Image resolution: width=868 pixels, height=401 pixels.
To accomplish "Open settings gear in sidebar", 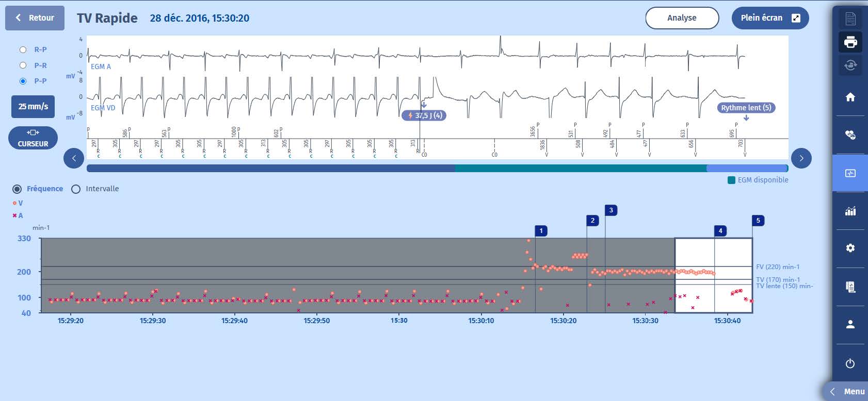I will pyautogui.click(x=850, y=248).
